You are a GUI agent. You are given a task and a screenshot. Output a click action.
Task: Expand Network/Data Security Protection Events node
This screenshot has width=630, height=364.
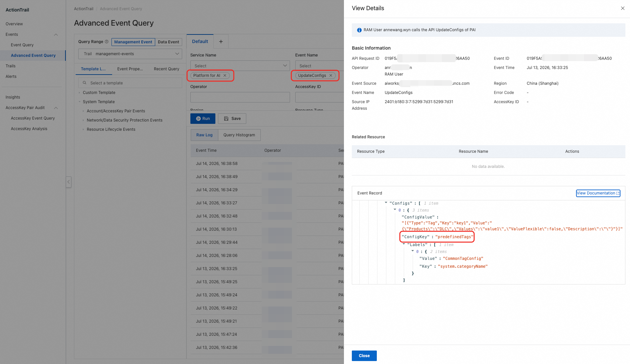pyautogui.click(x=83, y=120)
